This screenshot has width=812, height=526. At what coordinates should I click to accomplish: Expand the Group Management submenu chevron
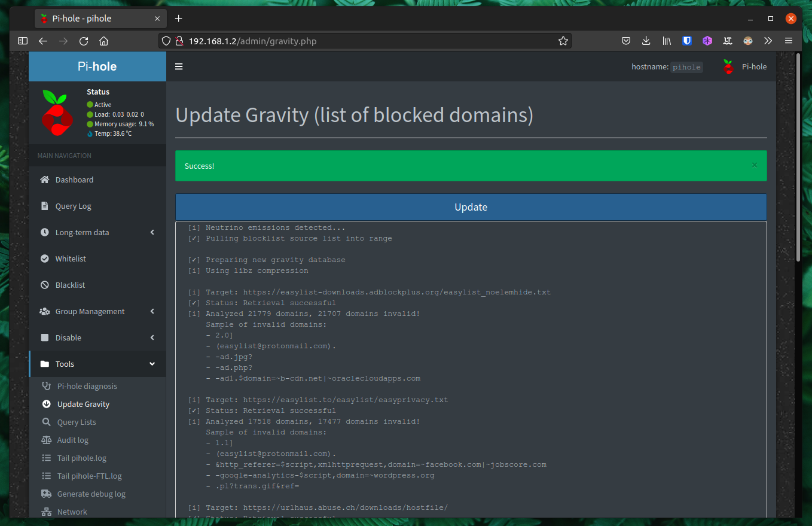[x=152, y=311]
